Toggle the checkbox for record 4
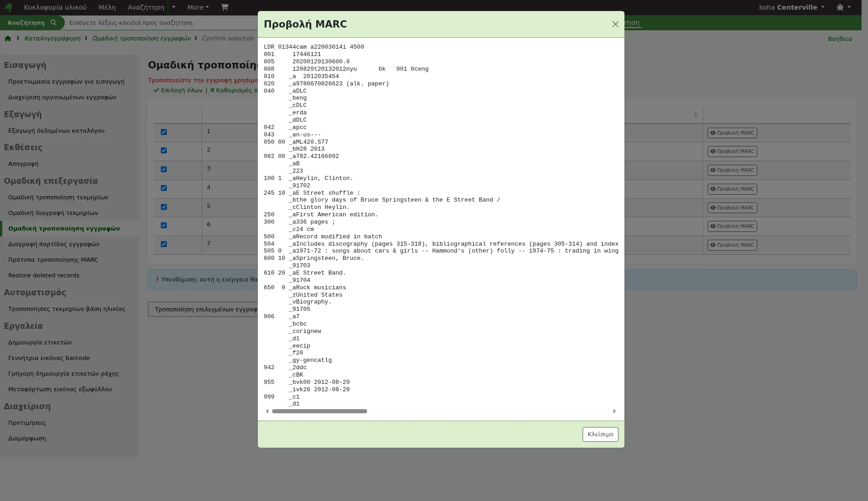The width and height of the screenshot is (868, 501). (164, 188)
